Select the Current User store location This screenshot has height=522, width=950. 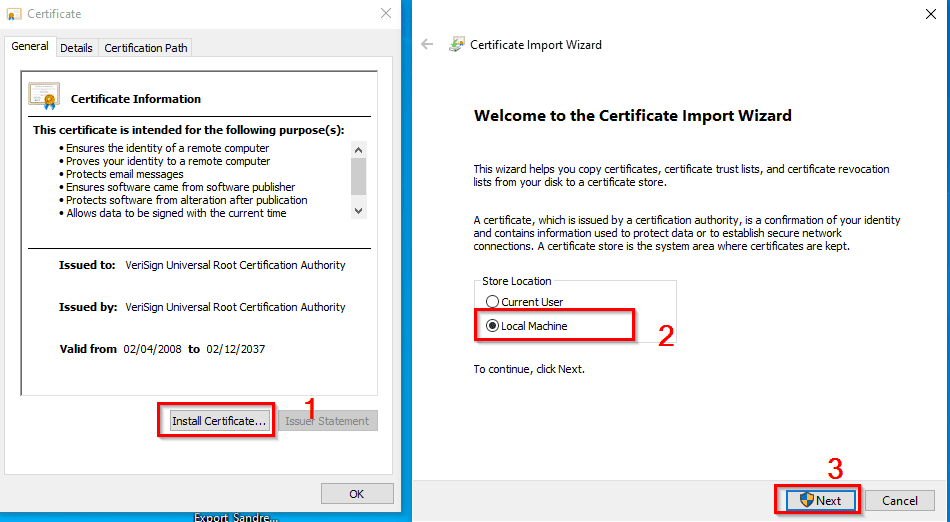(491, 302)
